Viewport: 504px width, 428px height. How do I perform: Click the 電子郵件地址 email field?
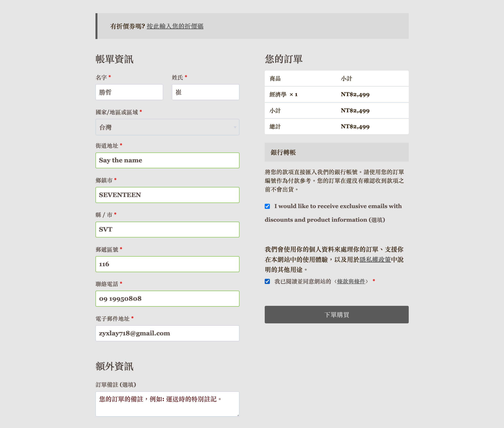coord(167,333)
